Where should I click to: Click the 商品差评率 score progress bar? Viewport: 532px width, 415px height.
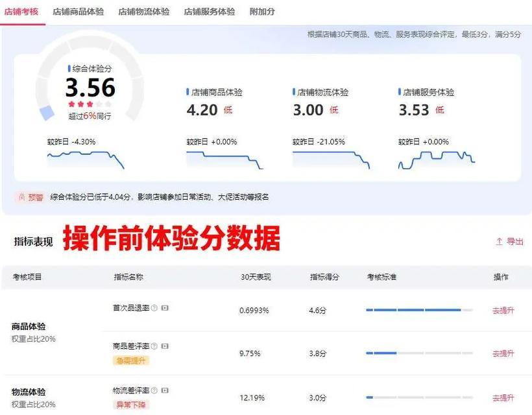click(419, 353)
